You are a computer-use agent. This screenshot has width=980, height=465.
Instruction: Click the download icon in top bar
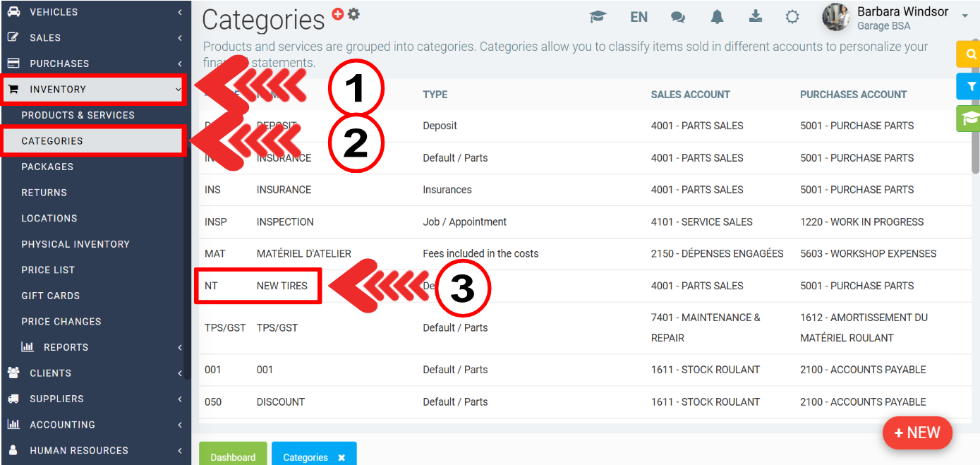[x=756, y=16]
